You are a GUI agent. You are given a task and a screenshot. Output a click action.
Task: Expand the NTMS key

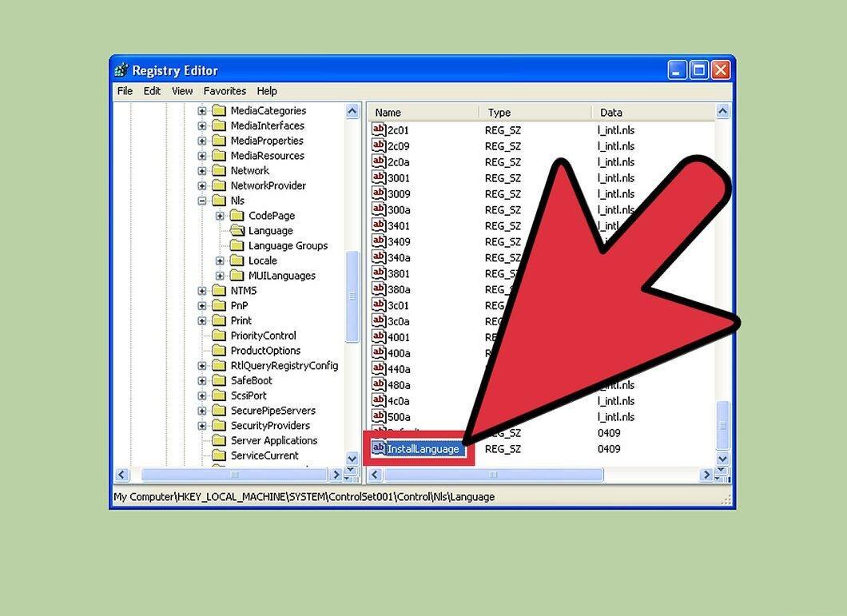(x=202, y=291)
